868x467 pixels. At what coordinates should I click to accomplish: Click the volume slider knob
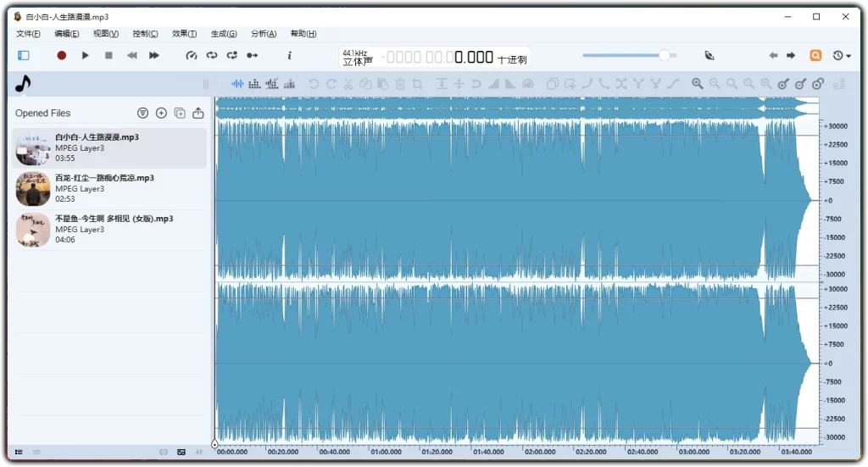click(x=665, y=55)
